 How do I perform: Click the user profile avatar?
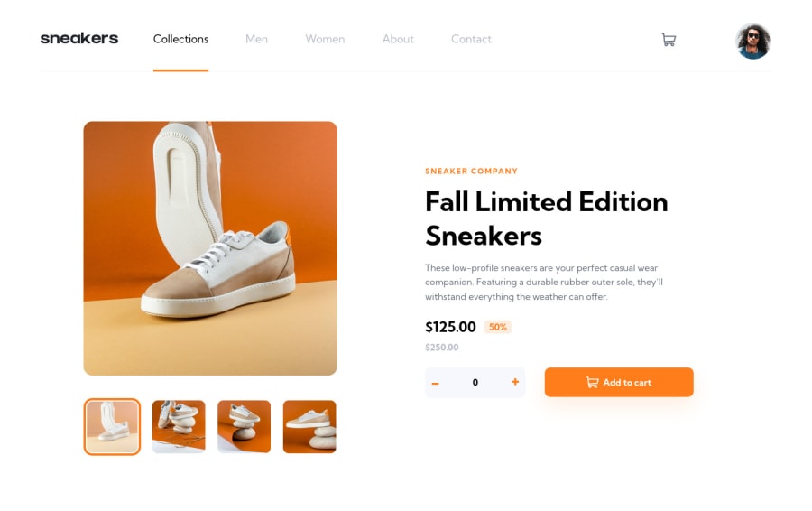753,41
